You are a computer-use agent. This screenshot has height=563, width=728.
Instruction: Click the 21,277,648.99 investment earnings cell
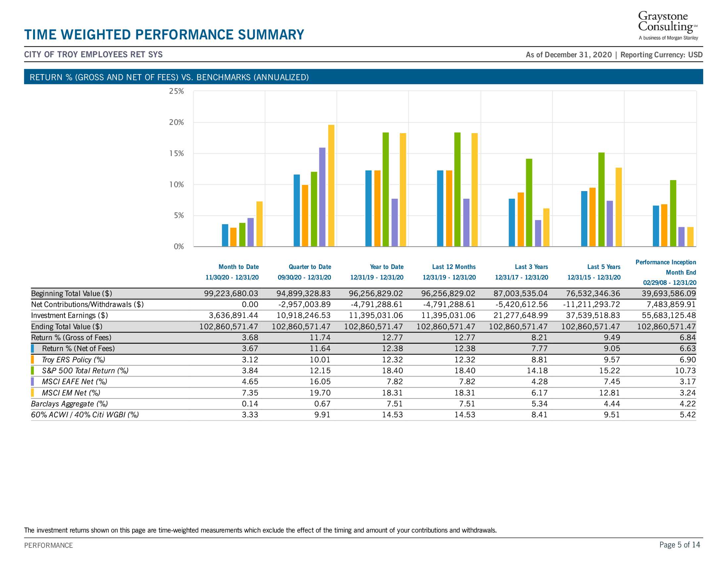click(521, 316)
